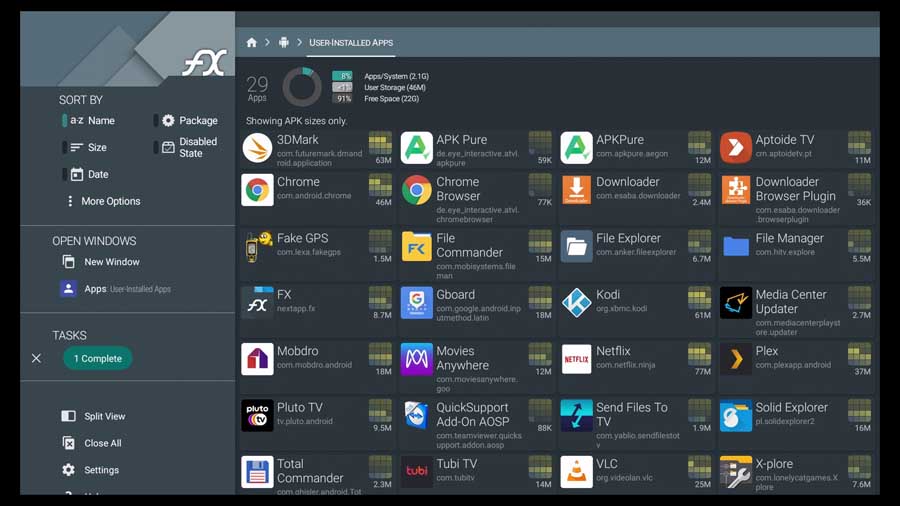Open the Mobdro app icon
Image resolution: width=900 pixels, height=506 pixels.
point(257,359)
